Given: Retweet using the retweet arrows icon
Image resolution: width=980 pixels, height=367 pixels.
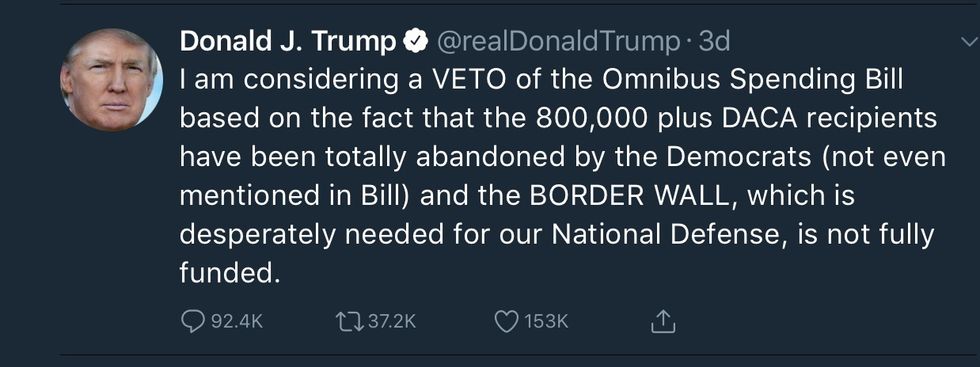Looking at the screenshot, I should (349, 322).
